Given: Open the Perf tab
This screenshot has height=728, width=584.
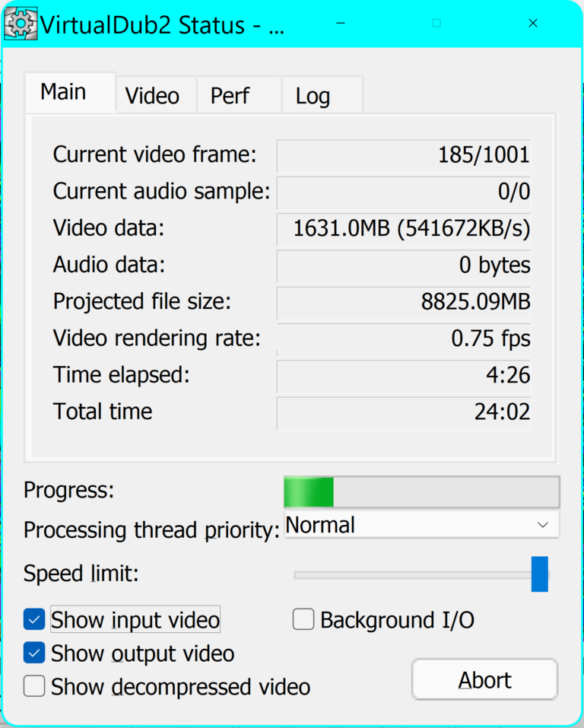Looking at the screenshot, I should 230,96.
